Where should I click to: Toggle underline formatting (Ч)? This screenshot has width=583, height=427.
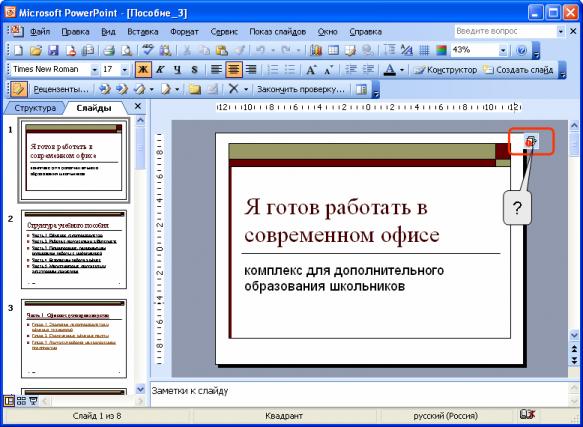[x=177, y=70]
